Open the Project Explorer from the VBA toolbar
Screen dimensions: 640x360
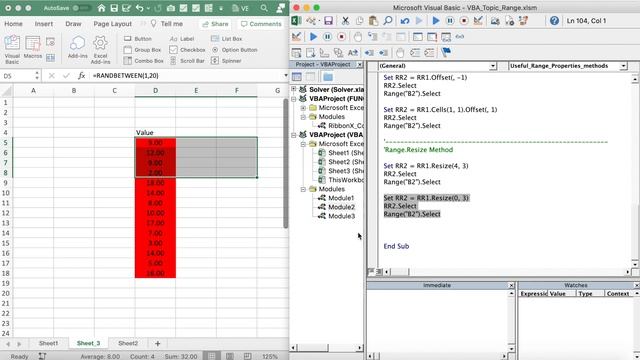click(495, 21)
